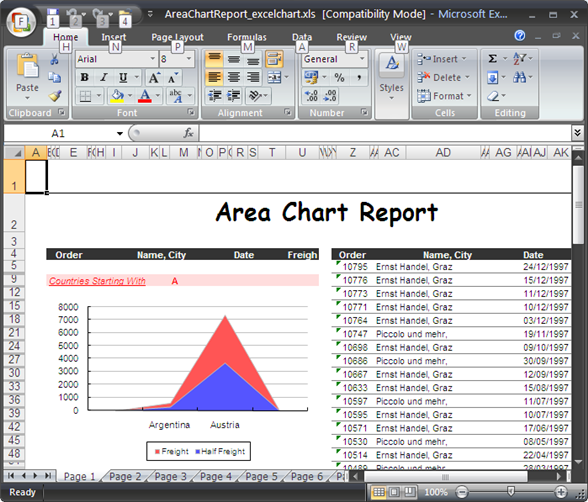Click the zoom slider handle
The height and width of the screenshot is (502, 588).
[510, 491]
